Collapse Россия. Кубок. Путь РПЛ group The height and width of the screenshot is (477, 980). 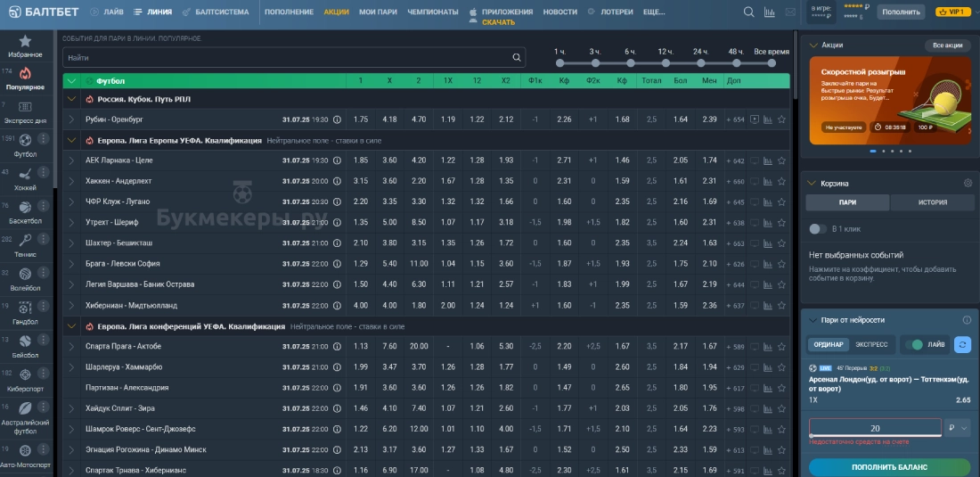[x=71, y=99]
